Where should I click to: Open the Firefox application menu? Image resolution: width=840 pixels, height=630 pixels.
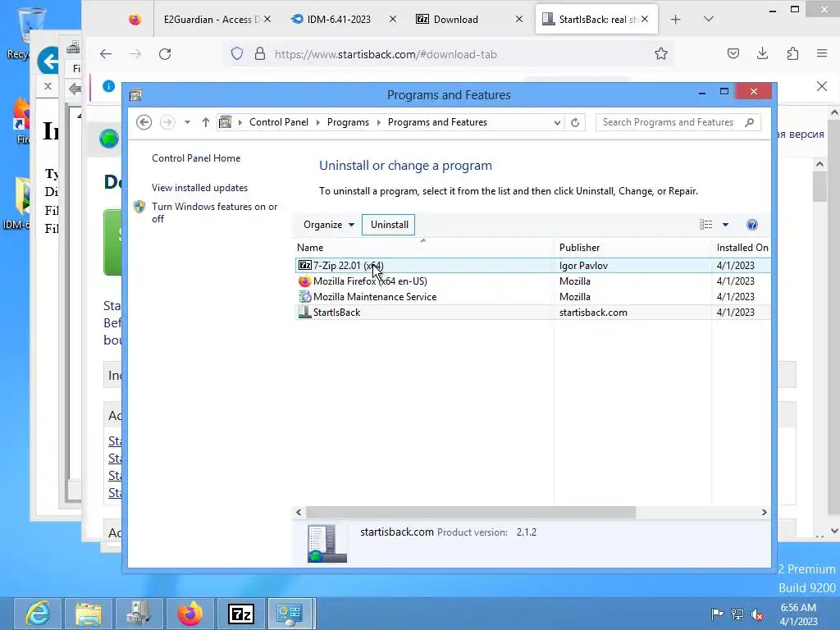tap(822, 53)
